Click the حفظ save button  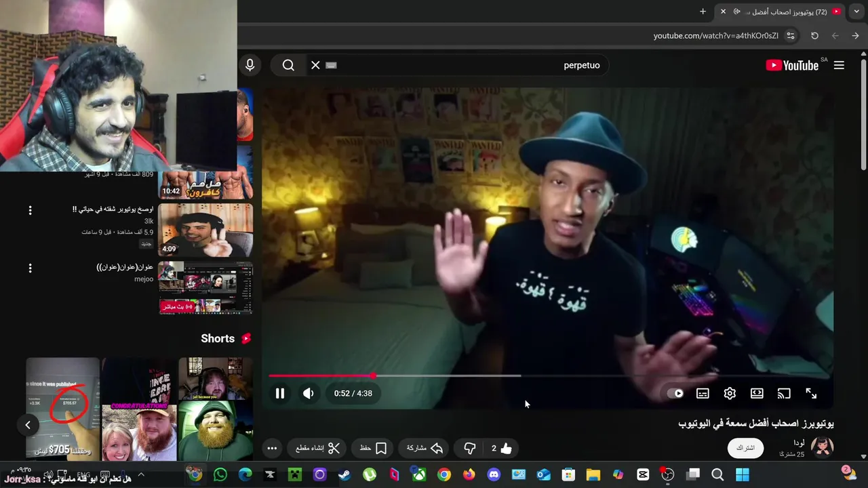pyautogui.click(x=373, y=448)
